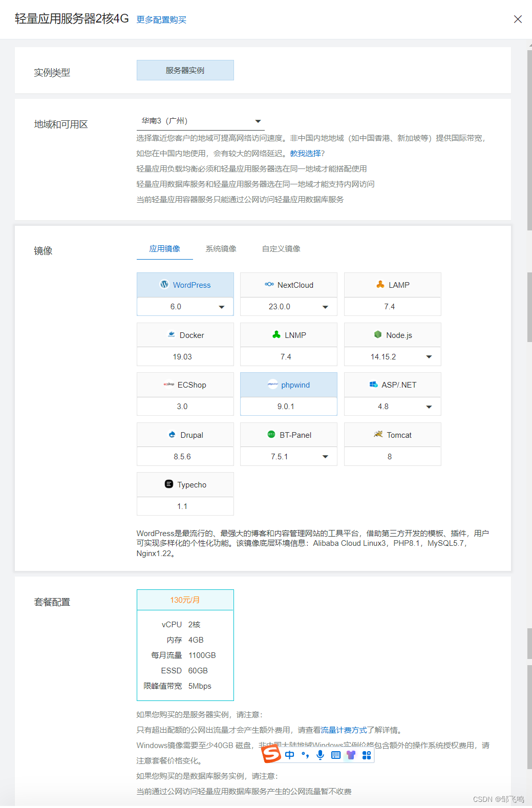This screenshot has width=532, height=808.
Task: Open the ASP/.NET version 4.8 dropdown
Action: click(393, 407)
